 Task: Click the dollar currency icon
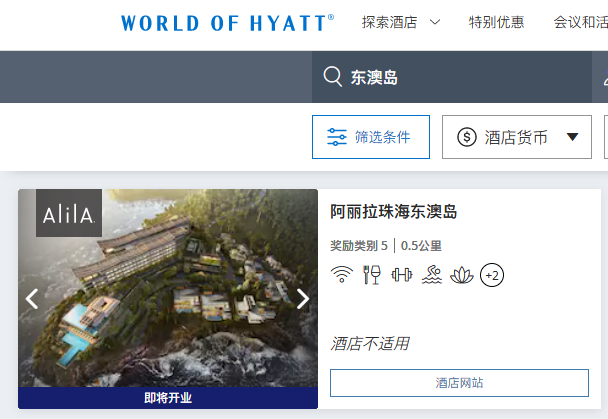coord(466,137)
